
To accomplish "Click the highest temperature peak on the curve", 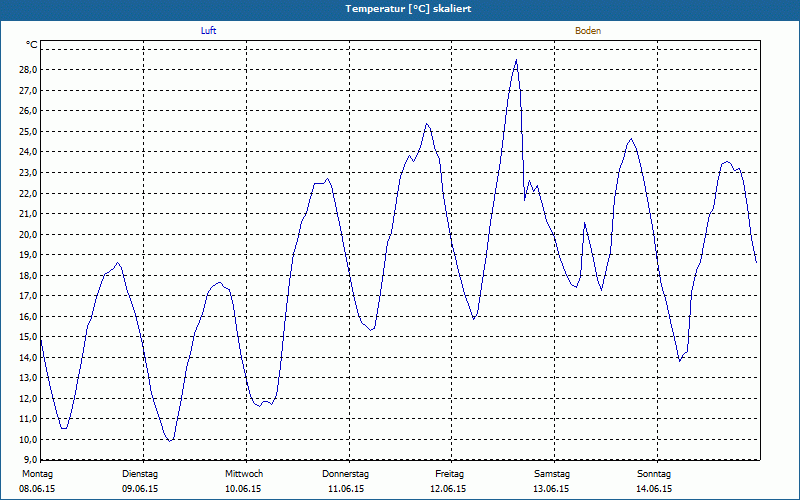I will coord(516,60).
